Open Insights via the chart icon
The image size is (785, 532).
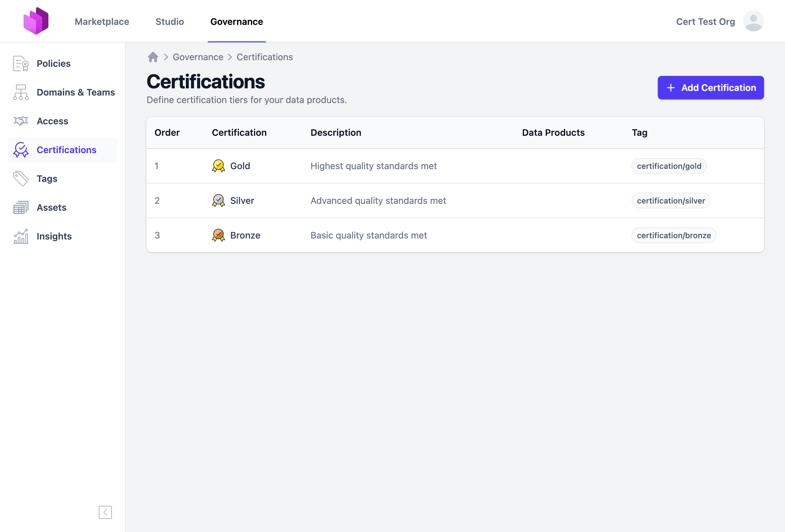(x=20, y=236)
